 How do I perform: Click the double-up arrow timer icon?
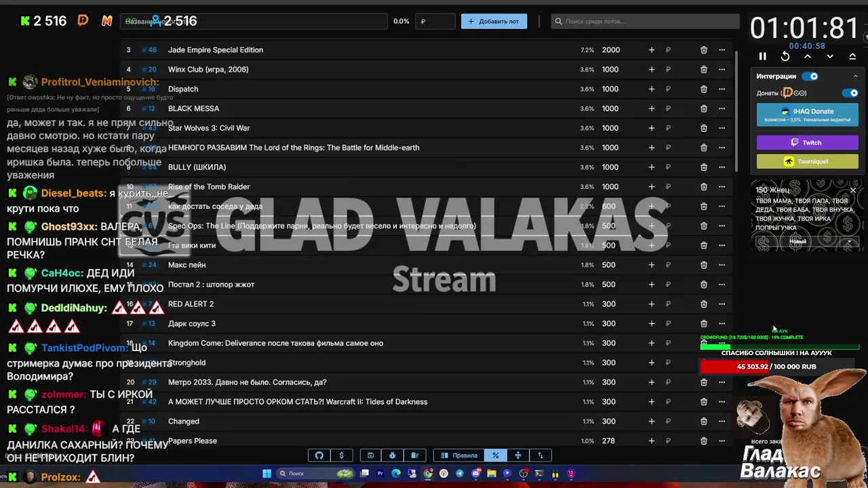click(x=852, y=57)
